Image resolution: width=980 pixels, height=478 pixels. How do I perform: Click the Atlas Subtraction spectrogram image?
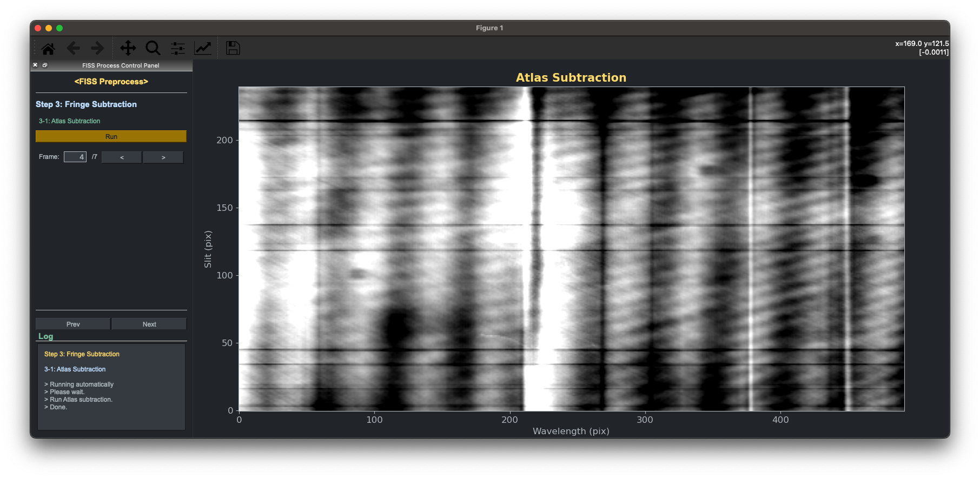571,249
